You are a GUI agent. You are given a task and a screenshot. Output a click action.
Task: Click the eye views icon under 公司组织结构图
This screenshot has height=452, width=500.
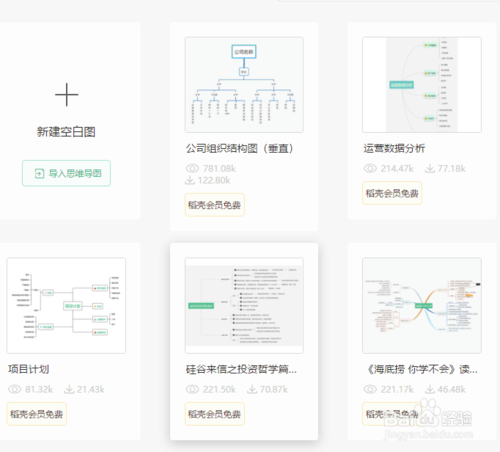coord(192,168)
